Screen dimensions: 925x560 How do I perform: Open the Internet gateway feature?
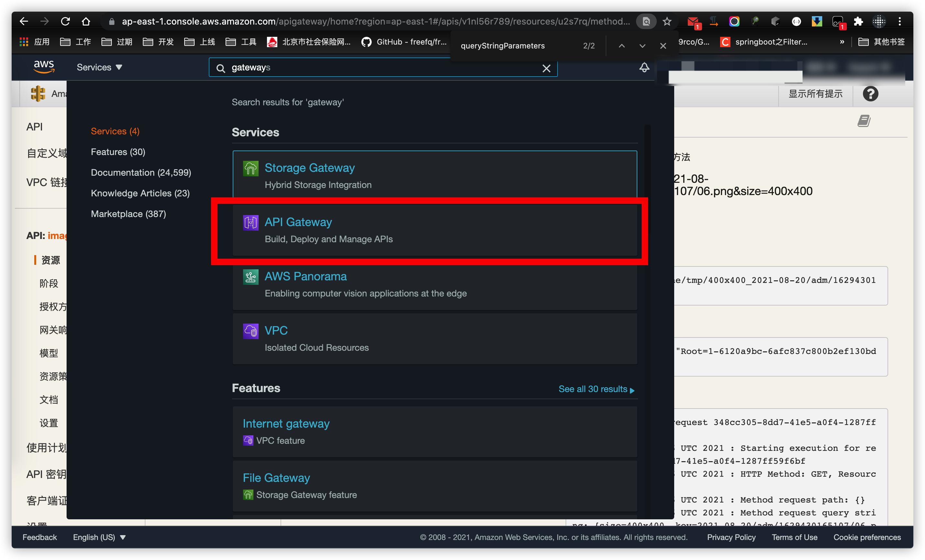pos(435,432)
